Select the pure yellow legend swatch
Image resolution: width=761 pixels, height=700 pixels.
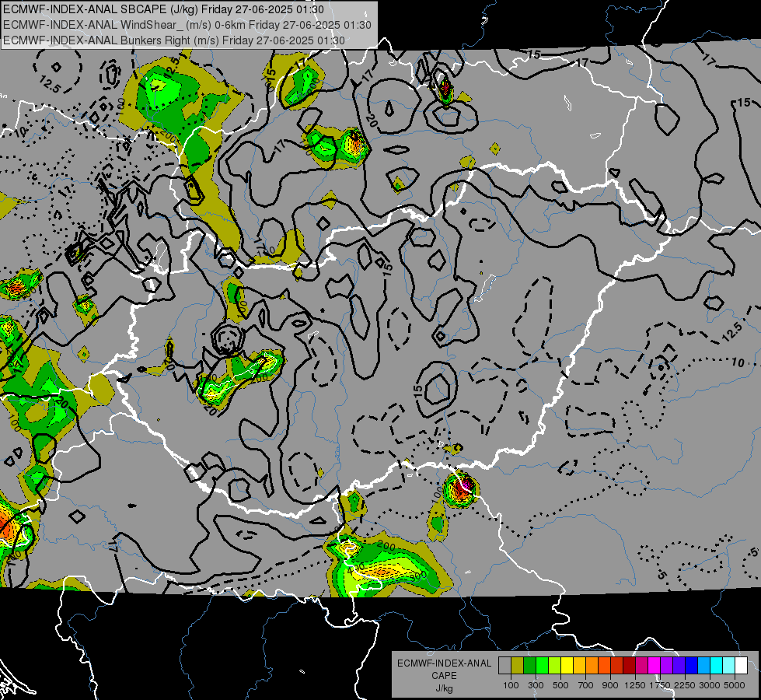tap(567, 666)
